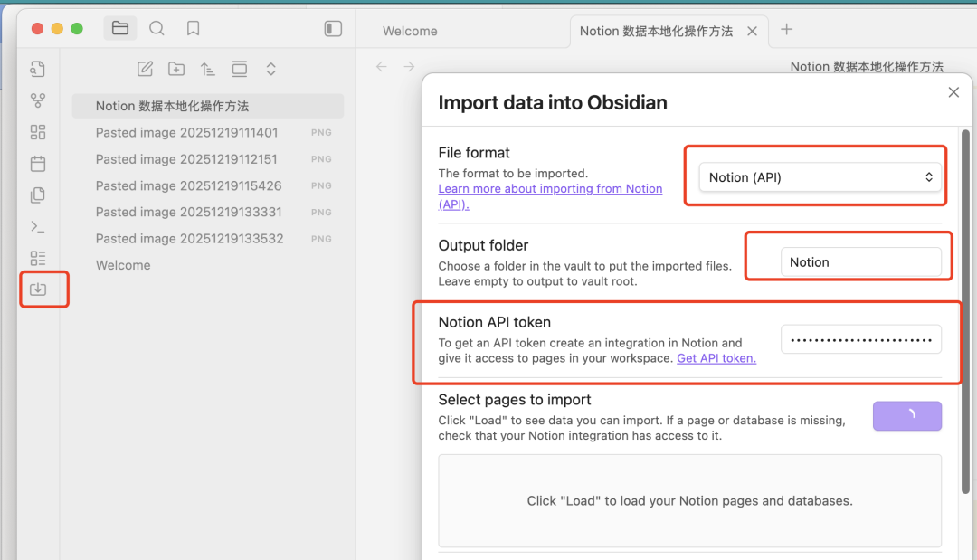
Task: Open graph view icon in ribbon
Action: 38,100
